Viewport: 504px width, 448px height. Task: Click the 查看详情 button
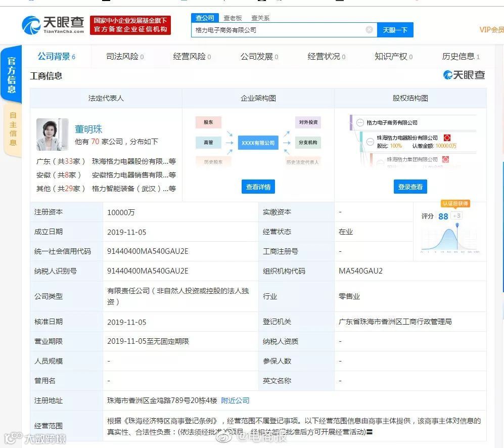tap(258, 187)
